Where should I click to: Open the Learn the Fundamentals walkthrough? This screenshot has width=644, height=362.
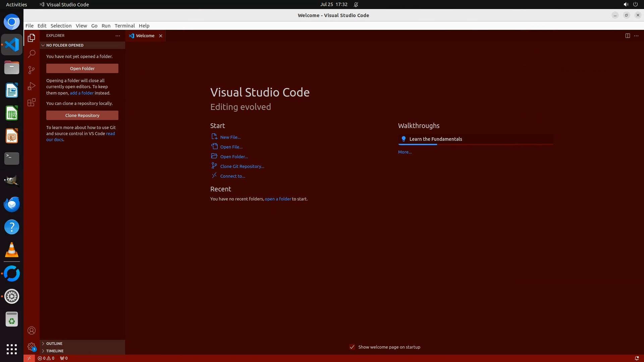(x=435, y=139)
